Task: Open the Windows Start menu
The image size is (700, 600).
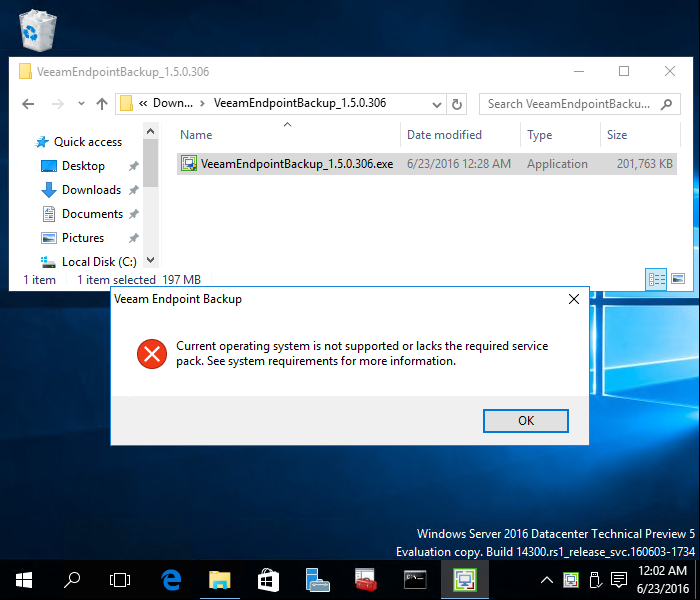Action: coord(23,580)
